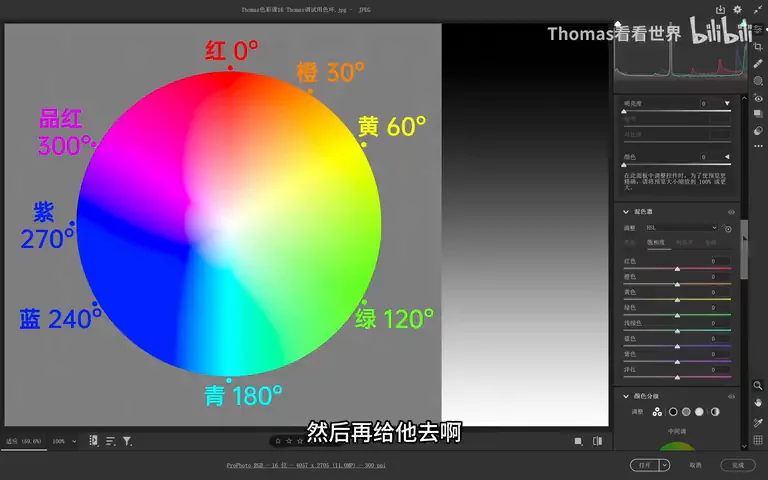768x480 pixels.
Task: Toggle full screen mode icon
Action: pos(757,10)
